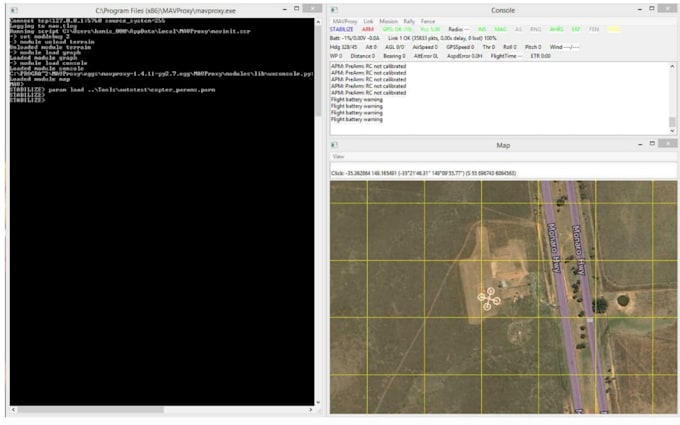
Task: Click the Map window title bar icon
Action: (334, 145)
